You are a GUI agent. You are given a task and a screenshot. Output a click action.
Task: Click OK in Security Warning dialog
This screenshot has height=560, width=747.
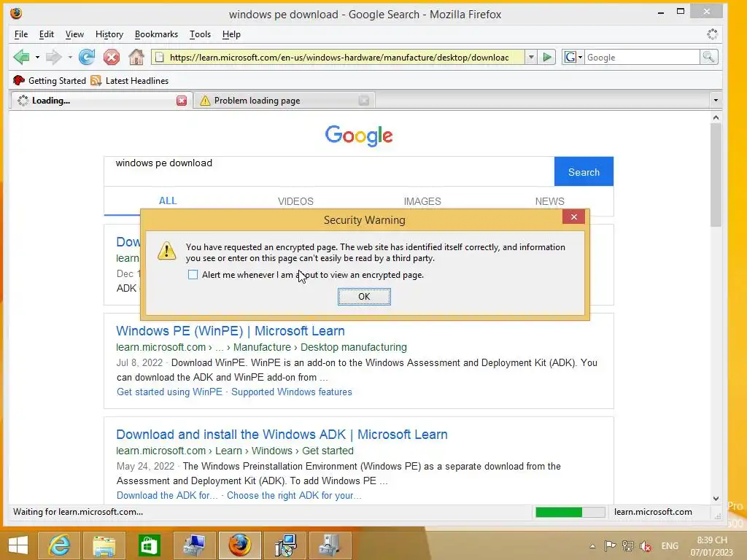(x=364, y=297)
